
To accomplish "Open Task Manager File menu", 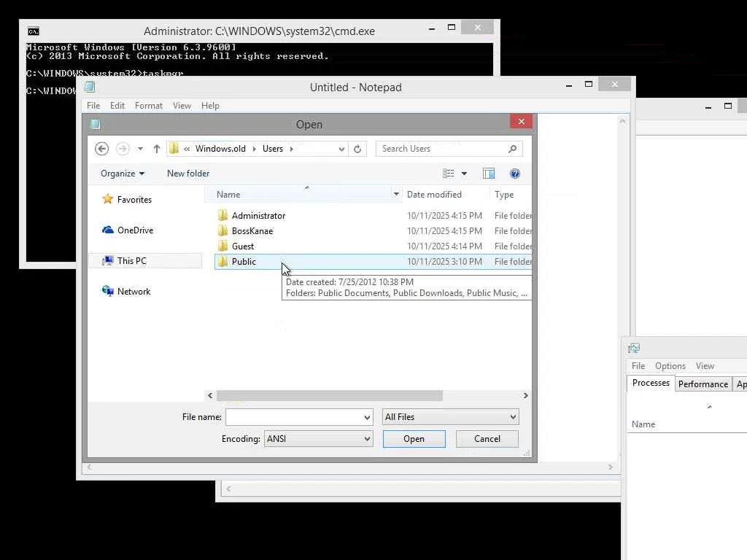I will 638,366.
